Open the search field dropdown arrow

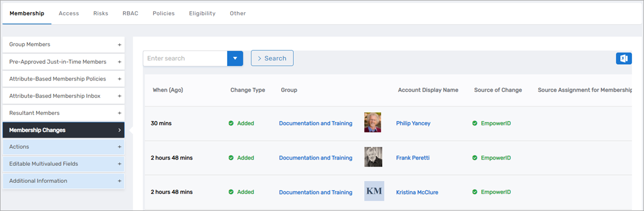click(235, 58)
